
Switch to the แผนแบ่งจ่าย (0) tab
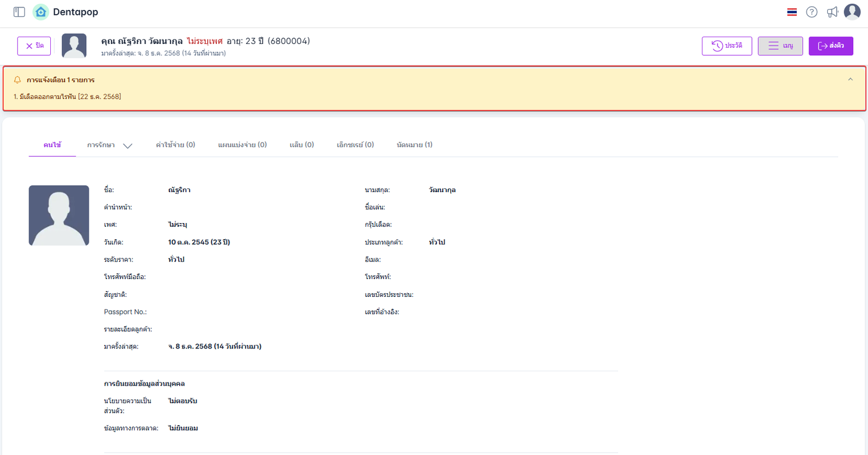click(x=242, y=145)
